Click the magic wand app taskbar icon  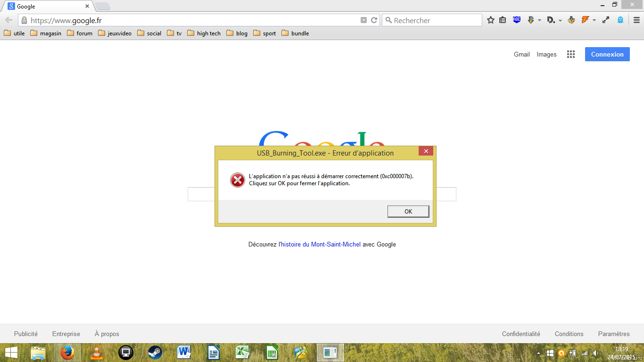pos(301,353)
